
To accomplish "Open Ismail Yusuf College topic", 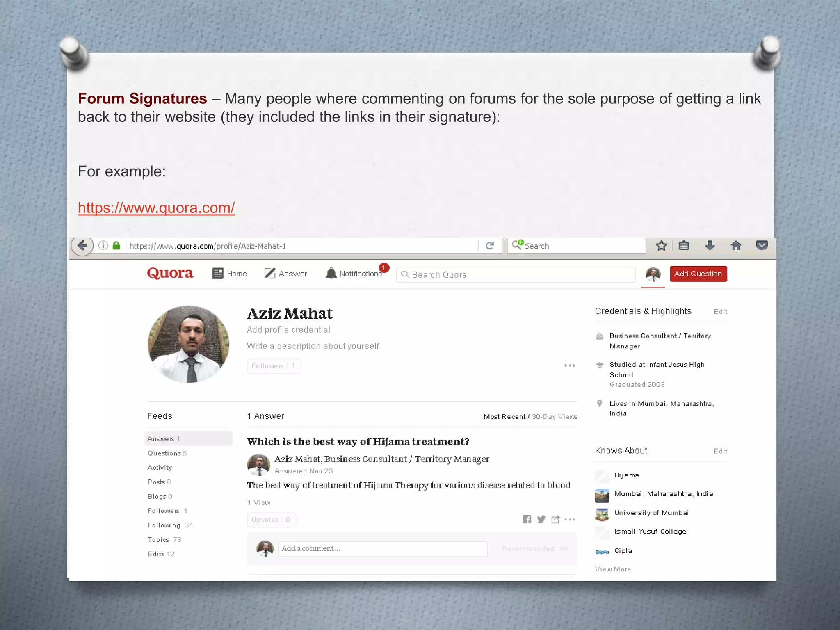I will (x=650, y=532).
